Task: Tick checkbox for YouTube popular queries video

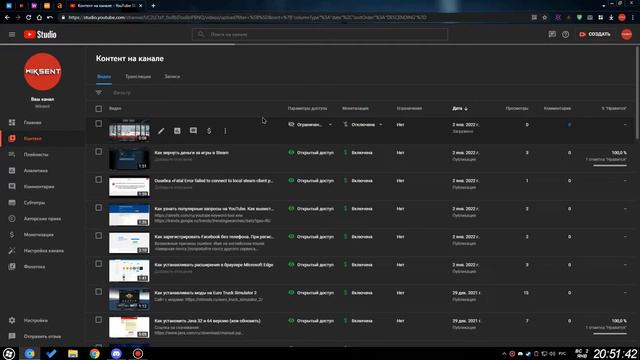Action: tap(99, 207)
